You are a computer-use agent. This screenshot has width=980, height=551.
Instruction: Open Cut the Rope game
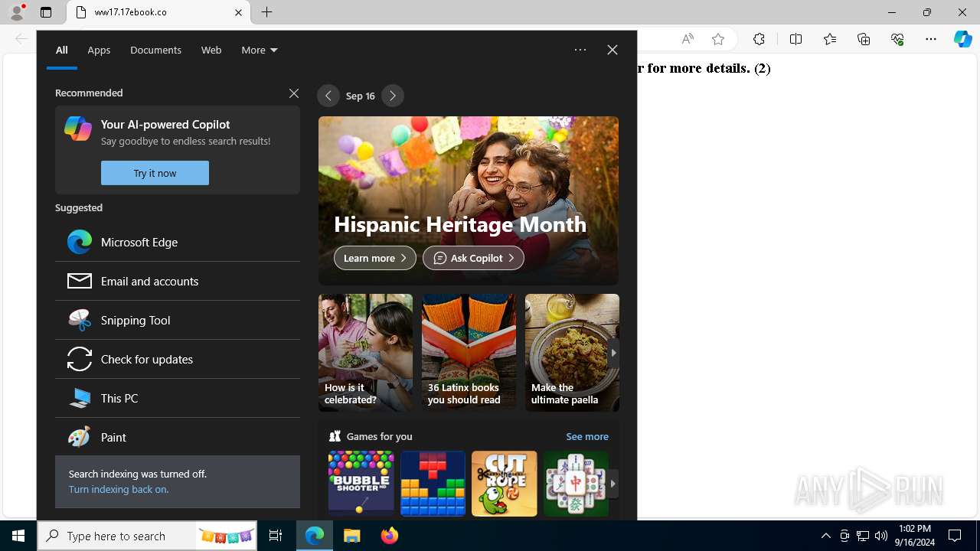coord(505,484)
